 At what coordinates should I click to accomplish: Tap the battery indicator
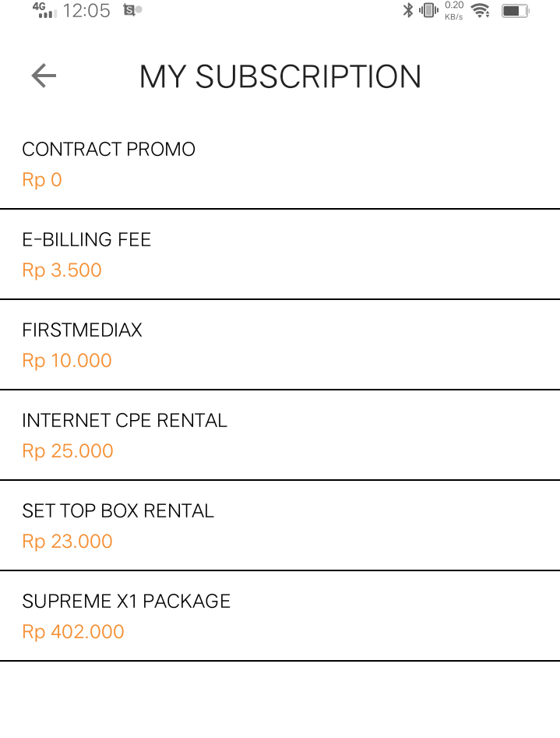point(516,11)
